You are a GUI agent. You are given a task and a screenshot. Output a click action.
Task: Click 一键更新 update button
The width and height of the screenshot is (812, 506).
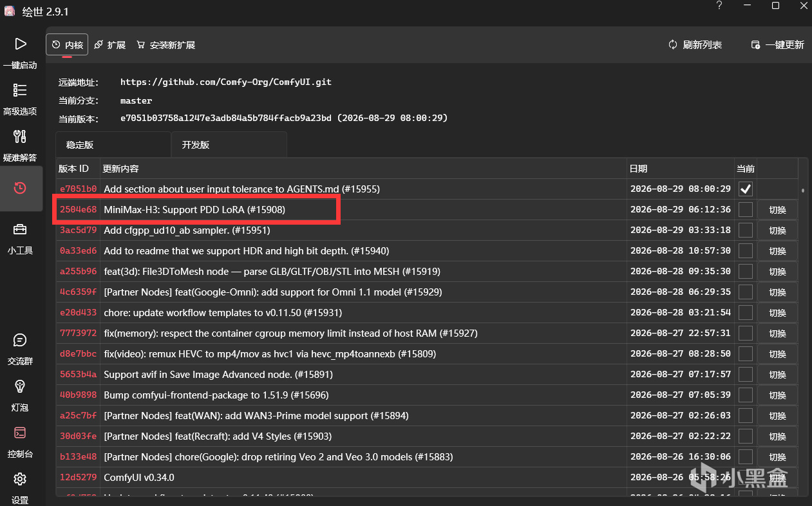coord(777,44)
